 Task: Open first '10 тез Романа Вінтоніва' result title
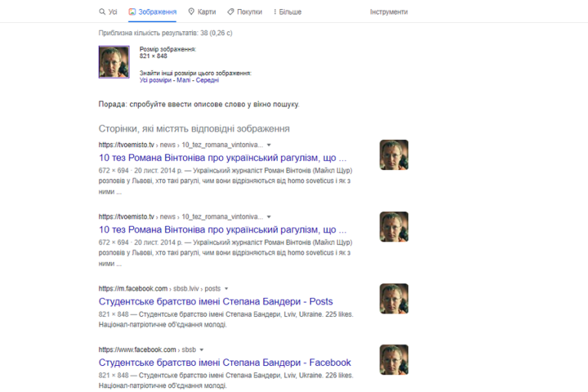click(222, 158)
